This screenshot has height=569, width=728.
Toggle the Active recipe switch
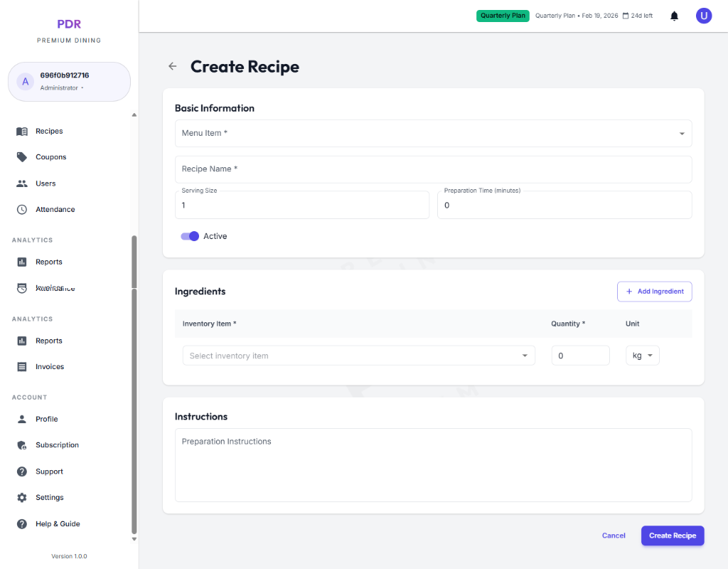(x=190, y=236)
